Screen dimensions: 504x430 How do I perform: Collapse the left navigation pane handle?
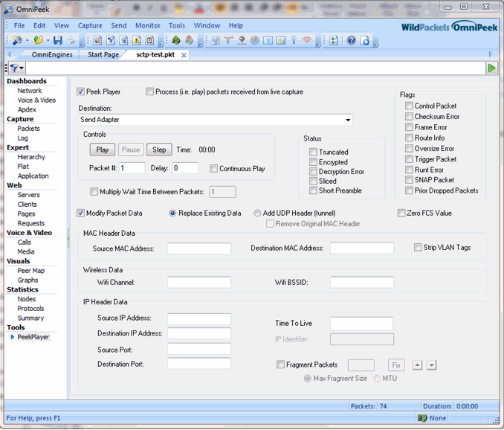(x=68, y=238)
